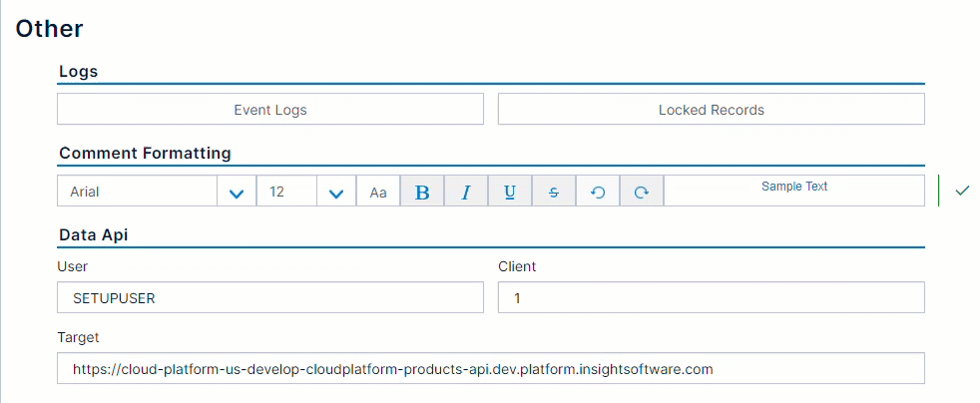Image resolution: width=980 pixels, height=403 pixels.
Task: Expand the font size dropdown arrow
Action: point(336,192)
